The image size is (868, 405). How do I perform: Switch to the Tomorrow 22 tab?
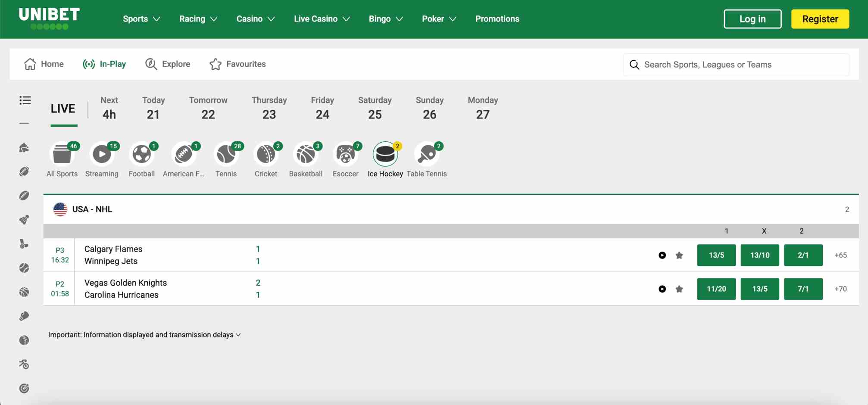[208, 108]
